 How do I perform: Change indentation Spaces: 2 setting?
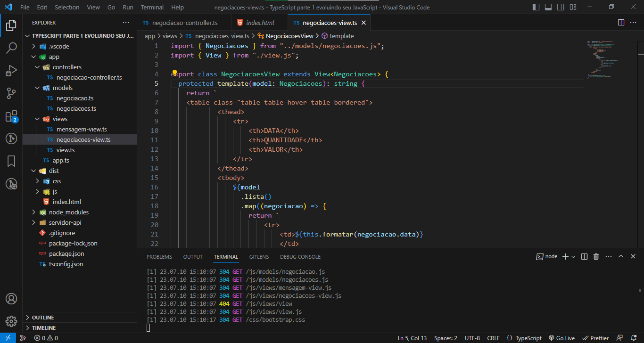[x=446, y=338]
